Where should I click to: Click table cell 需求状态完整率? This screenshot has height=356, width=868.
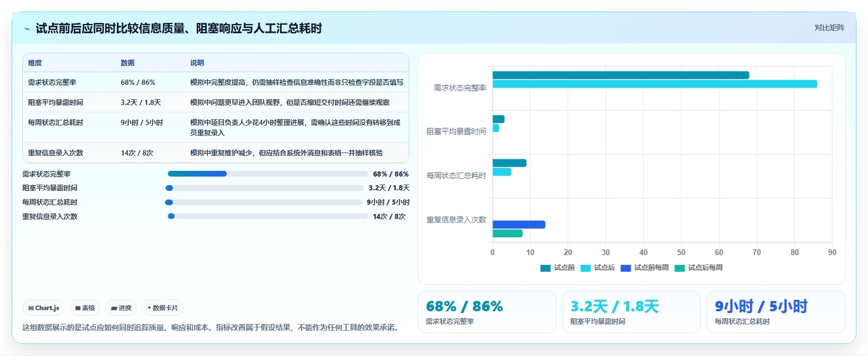point(52,83)
